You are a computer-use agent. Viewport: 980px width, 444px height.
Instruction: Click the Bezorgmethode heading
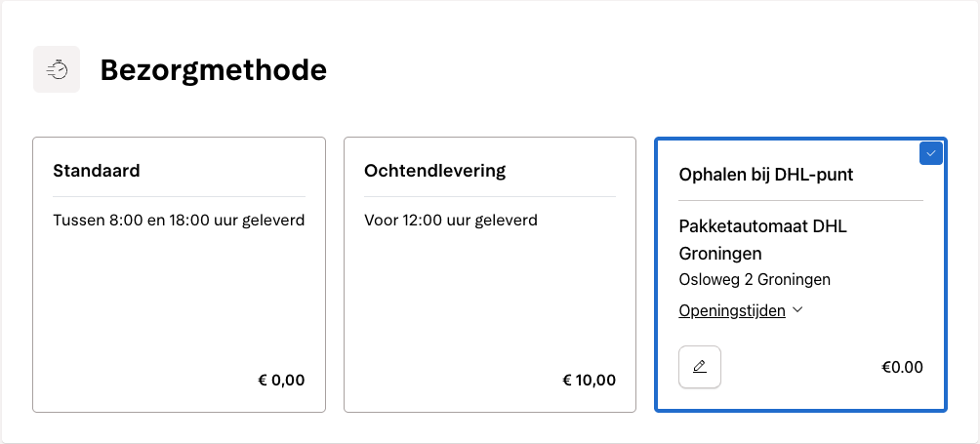213,70
